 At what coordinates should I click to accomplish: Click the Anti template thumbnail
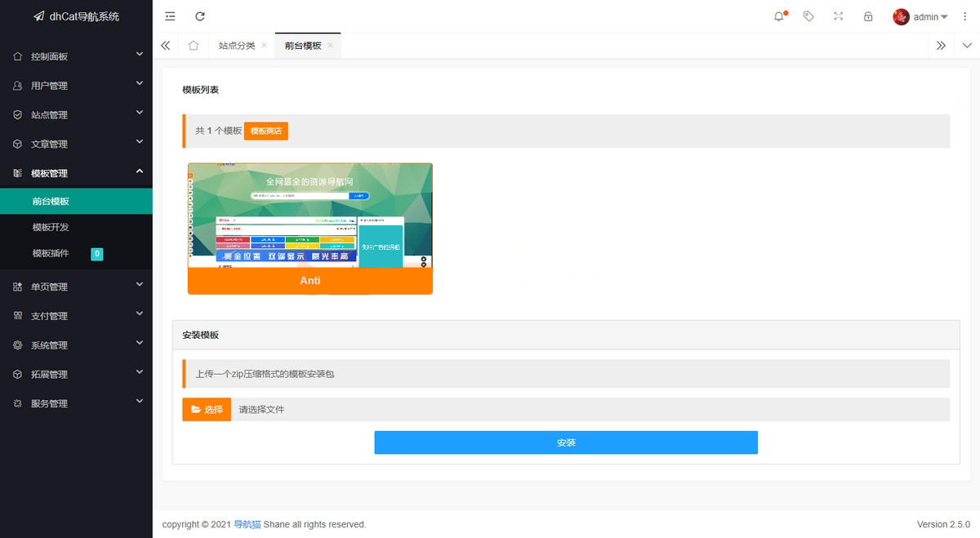coord(310,216)
